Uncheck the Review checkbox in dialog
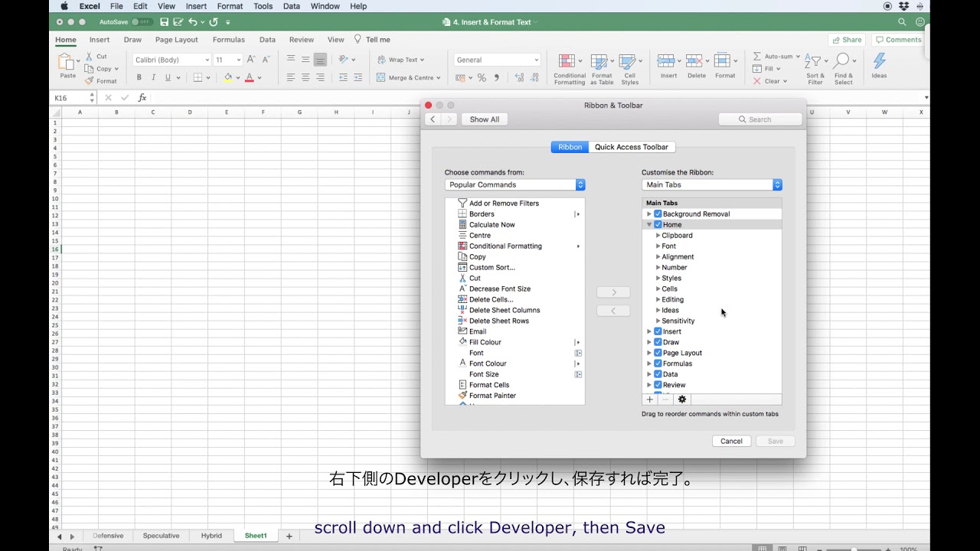Image resolution: width=980 pixels, height=551 pixels. (658, 385)
